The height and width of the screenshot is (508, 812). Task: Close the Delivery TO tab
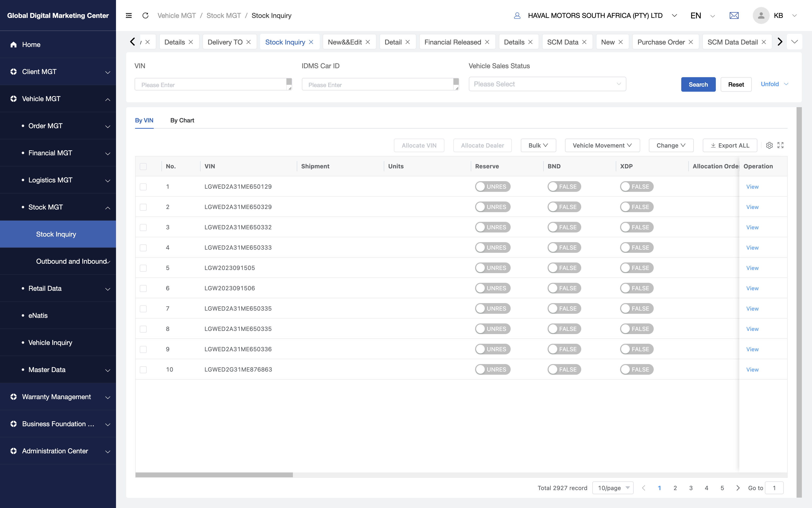[x=249, y=42]
